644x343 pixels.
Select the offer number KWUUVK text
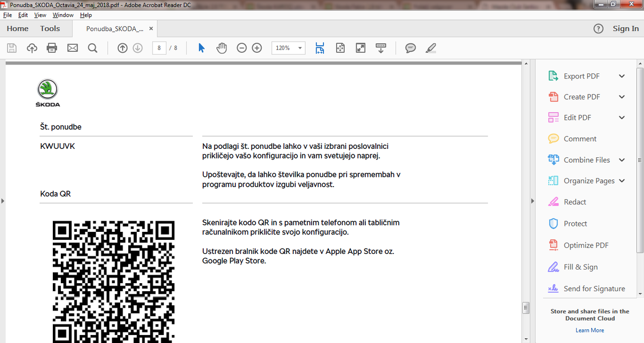[57, 146]
